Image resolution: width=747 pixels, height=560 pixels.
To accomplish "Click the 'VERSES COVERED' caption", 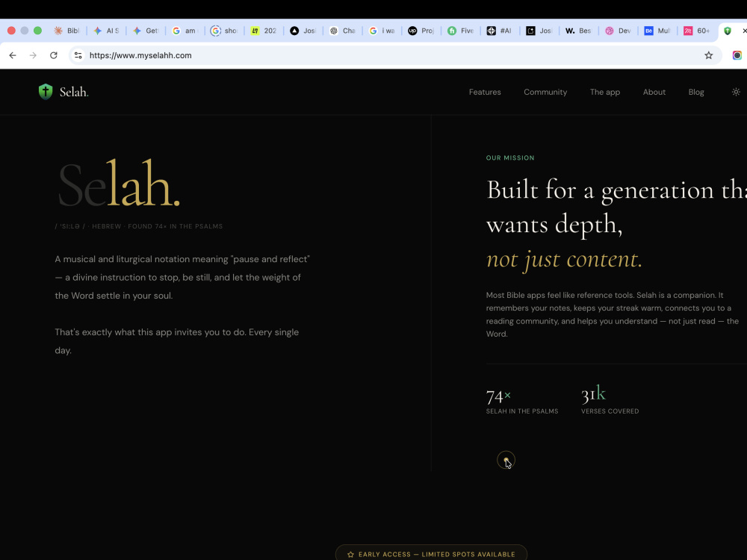I will tap(610, 411).
